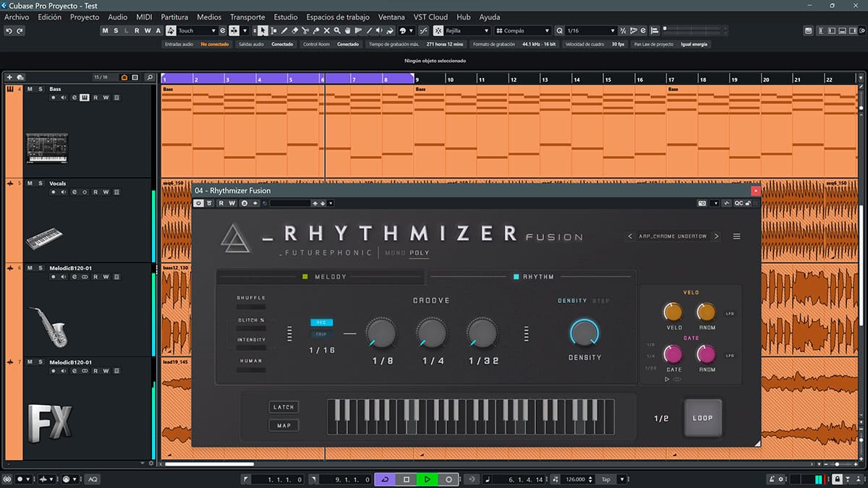Image resolution: width=868 pixels, height=488 pixels.
Task: Open the Rhythmizer hamburger menu
Action: coord(737,236)
